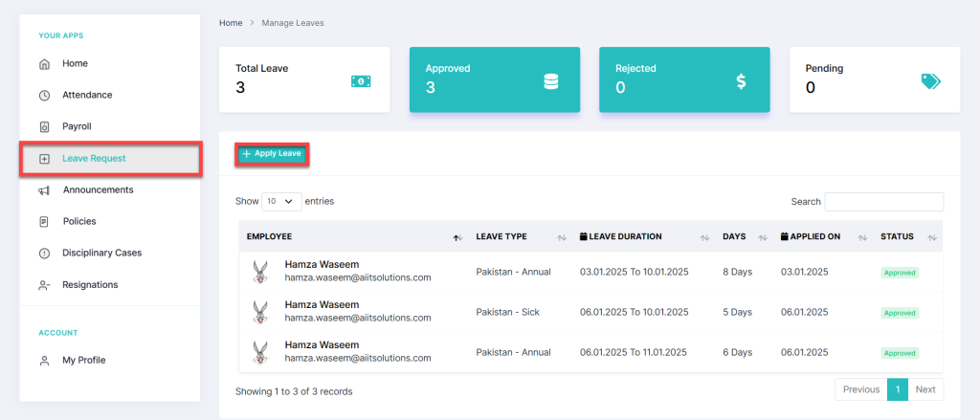
Task: Sort by Days column arrows
Action: (763, 237)
